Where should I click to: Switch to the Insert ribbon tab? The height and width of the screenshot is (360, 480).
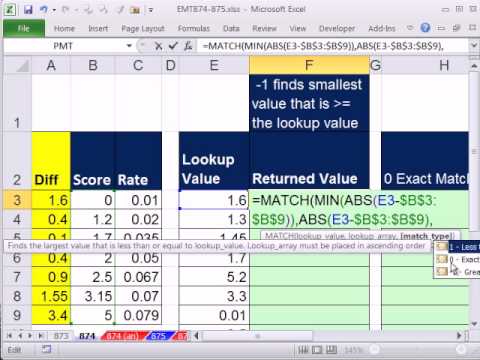[x=98, y=29]
